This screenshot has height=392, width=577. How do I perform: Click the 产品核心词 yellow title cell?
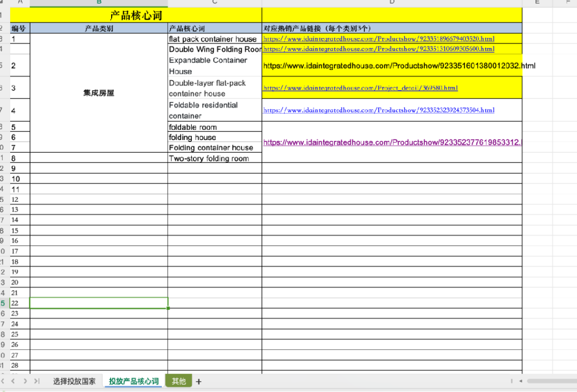(136, 15)
